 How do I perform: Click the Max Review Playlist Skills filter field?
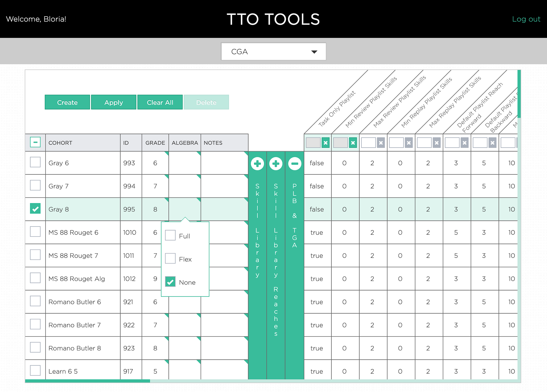(368, 143)
